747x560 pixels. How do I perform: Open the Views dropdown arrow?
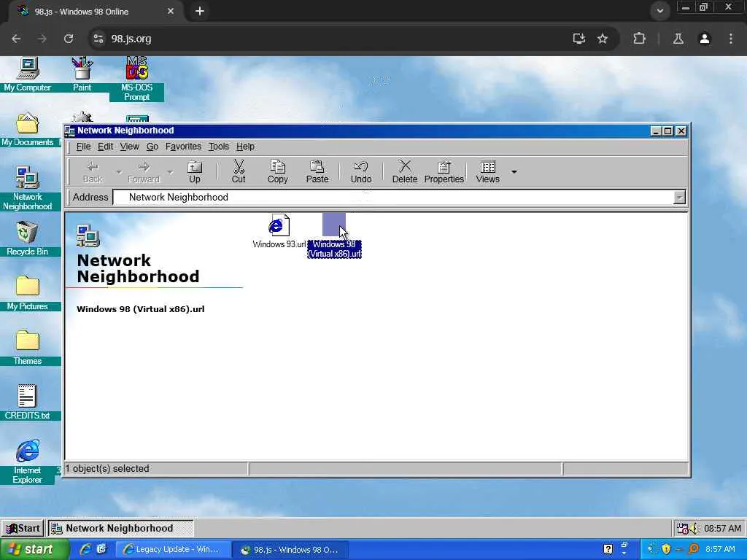pos(514,172)
